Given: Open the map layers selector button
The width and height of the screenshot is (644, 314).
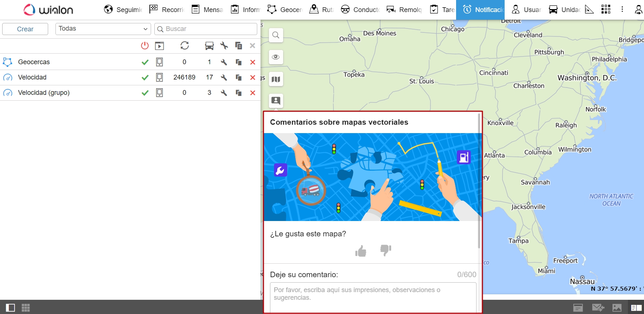Looking at the screenshot, I should (x=276, y=79).
